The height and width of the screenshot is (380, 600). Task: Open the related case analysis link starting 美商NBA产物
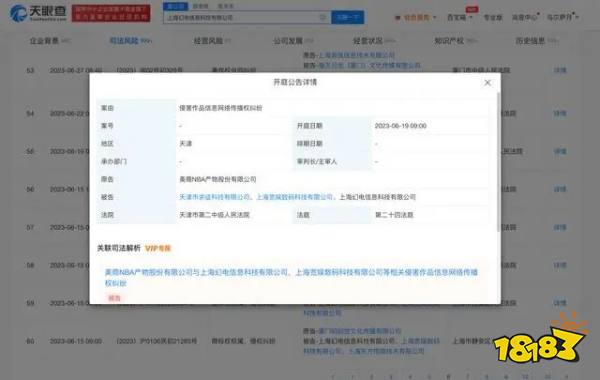(x=291, y=277)
